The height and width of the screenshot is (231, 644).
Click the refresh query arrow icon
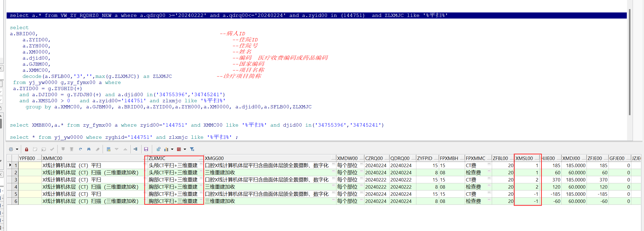80,149
